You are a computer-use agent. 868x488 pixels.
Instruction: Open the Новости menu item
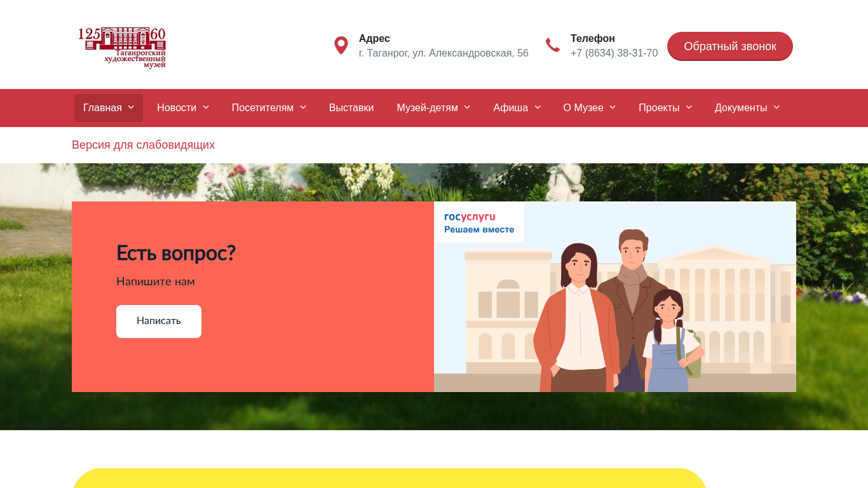[177, 108]
